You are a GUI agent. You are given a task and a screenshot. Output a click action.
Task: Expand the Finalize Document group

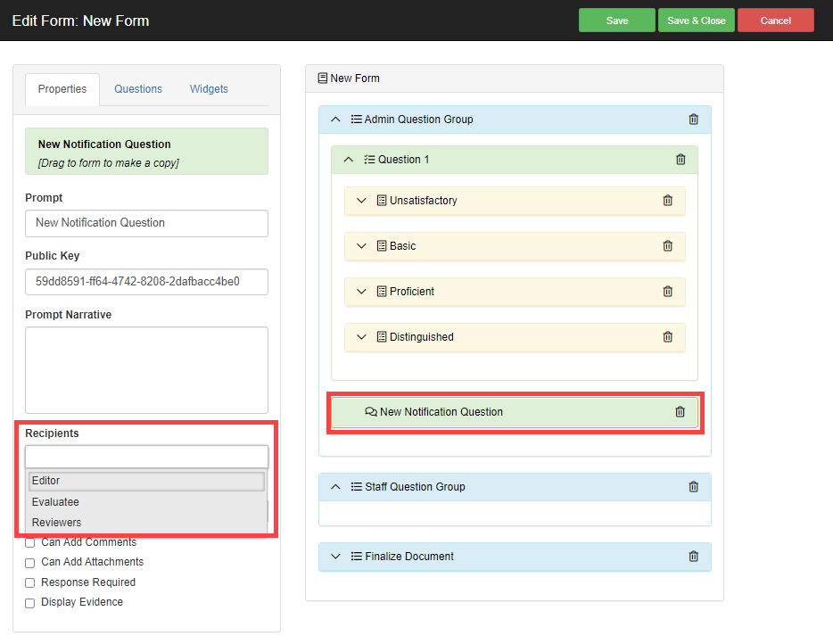pyautogui.click(x=335, y=557)
